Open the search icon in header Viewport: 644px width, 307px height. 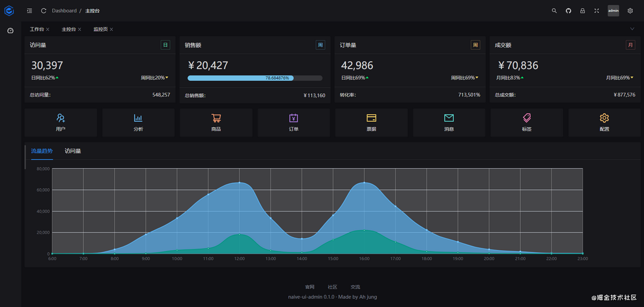point(554,11)
